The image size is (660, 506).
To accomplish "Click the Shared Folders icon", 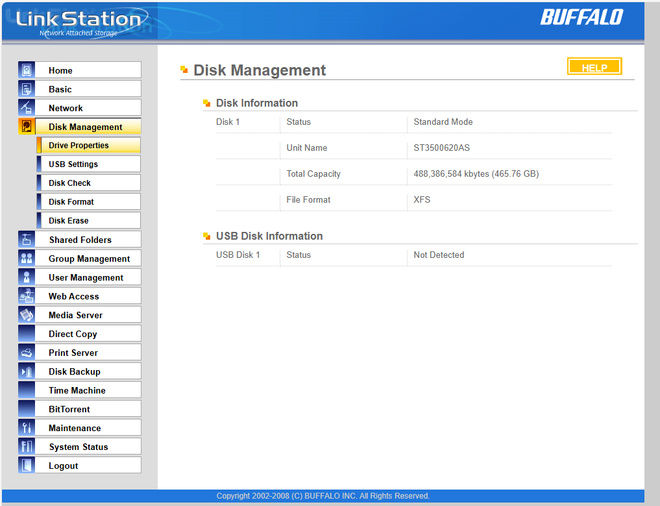I will [x=27, y=239].
